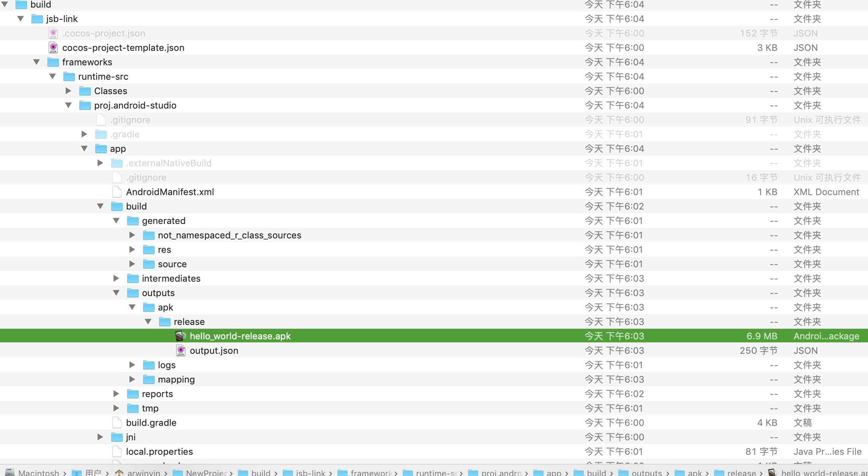
Task: Collapse the release folder
Action: 148,322
